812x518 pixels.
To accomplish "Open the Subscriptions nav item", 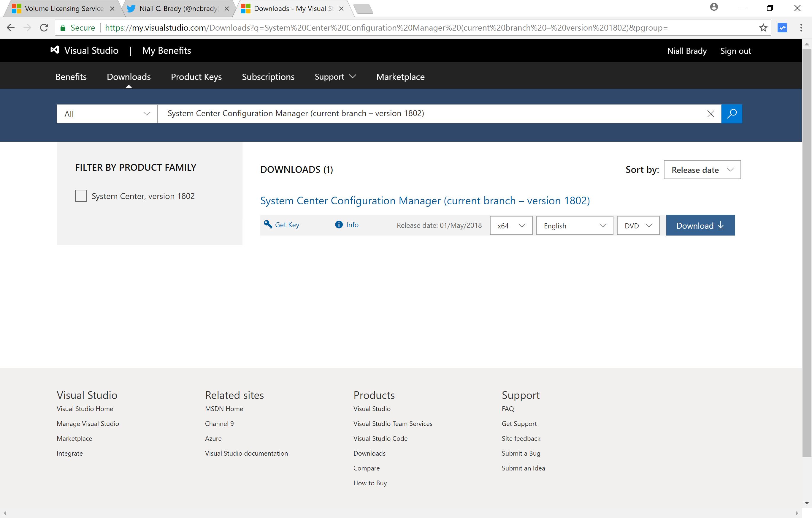I will (x=268, y=77).
